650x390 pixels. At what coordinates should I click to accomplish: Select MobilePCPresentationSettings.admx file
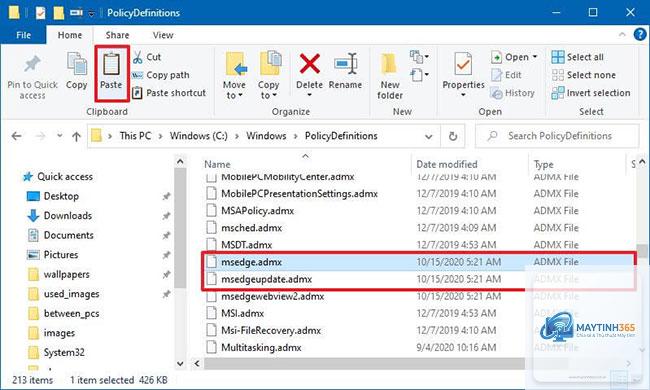[292, 194]
